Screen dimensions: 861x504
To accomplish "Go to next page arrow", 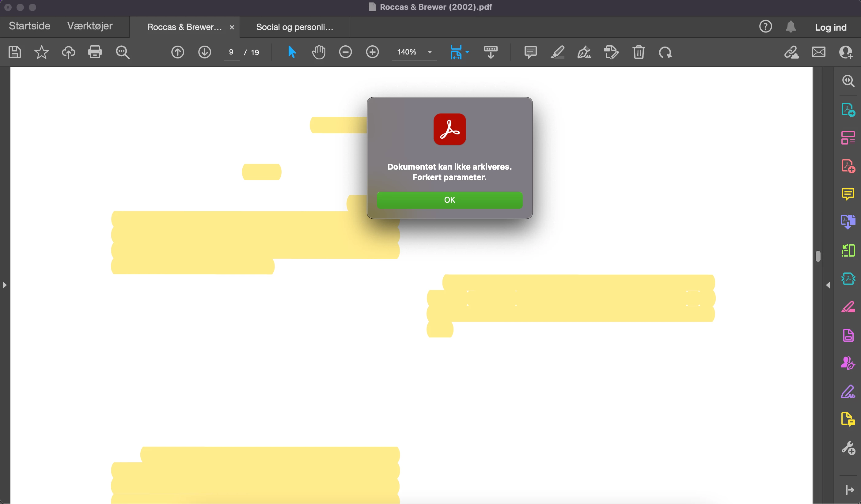I will click(204, 52).
